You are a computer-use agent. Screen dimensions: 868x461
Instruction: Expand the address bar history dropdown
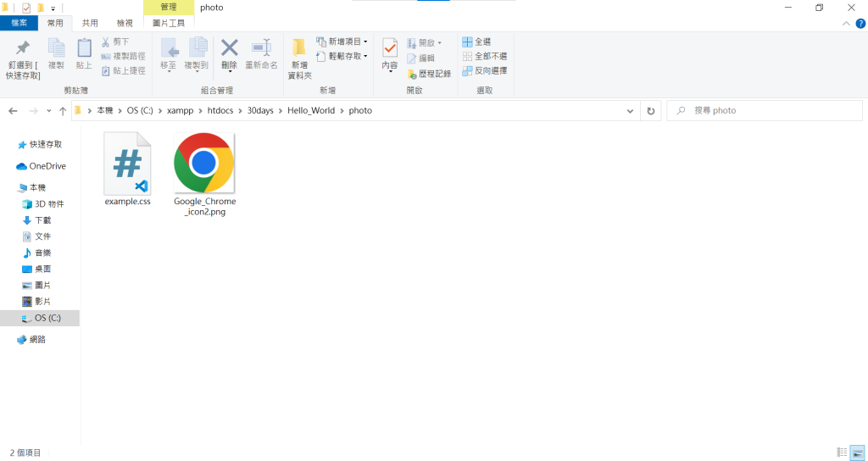coord(630,111)
